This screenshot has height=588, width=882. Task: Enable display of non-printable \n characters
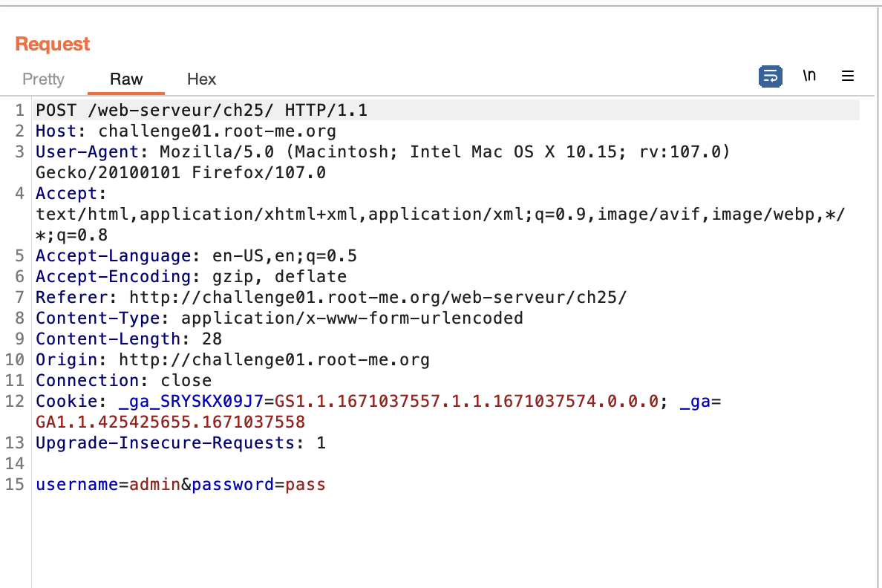coord(809,75)
